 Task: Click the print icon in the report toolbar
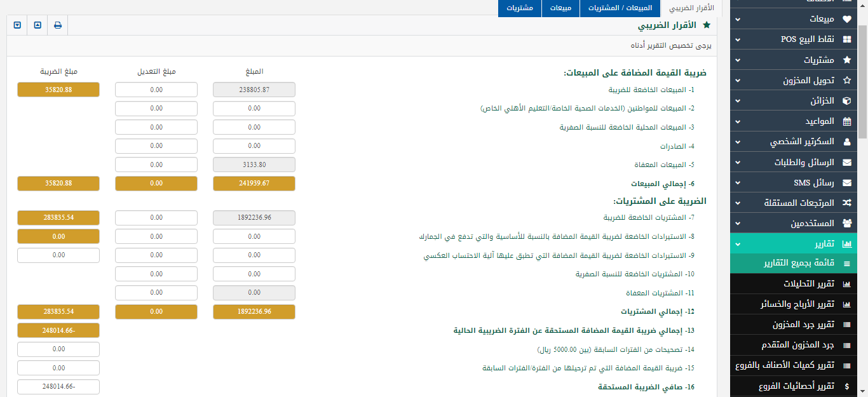pos(58,25)
